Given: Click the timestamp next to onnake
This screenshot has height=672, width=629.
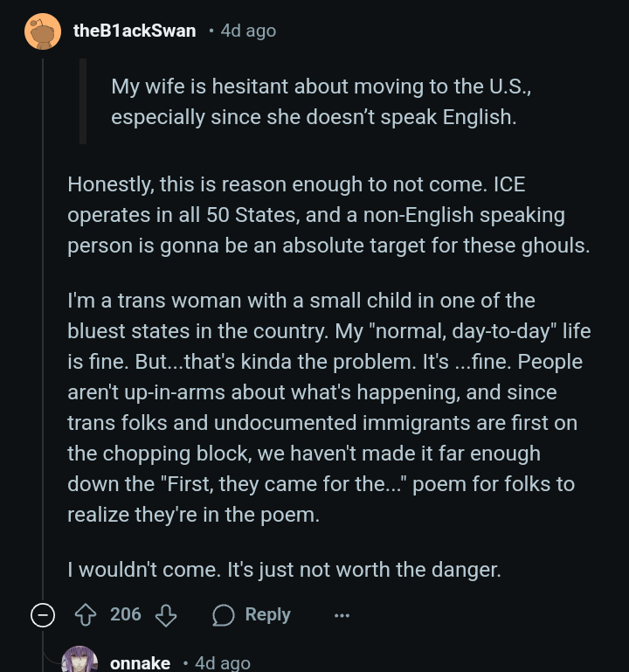Looking at the screenshot, I should 222,663.
